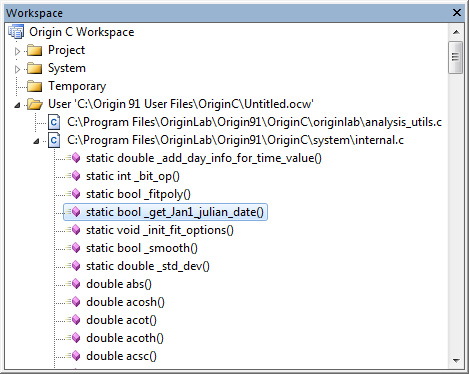Image resolution: width=469 pixels, height=374 pixels.
Task: Click the open User folder icon
Action: pos(35,104)
